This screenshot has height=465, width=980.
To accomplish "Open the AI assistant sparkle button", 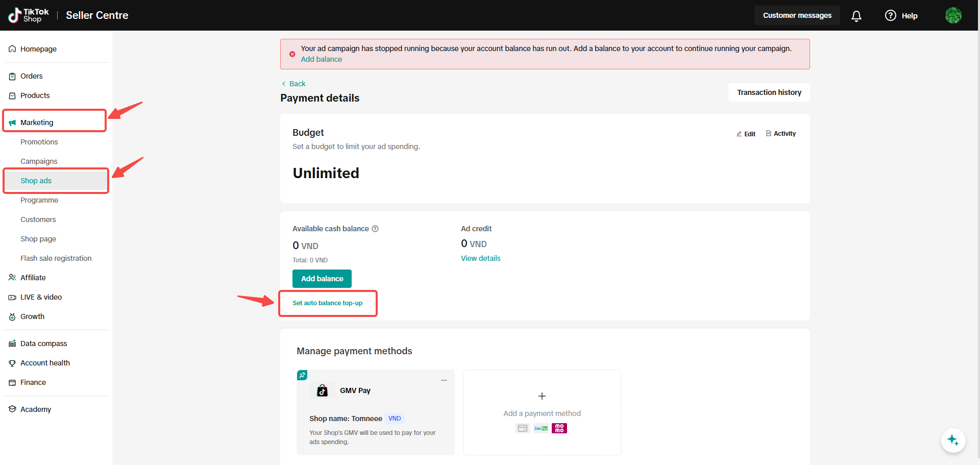I will pyautogui.click(x=952, y=440).
